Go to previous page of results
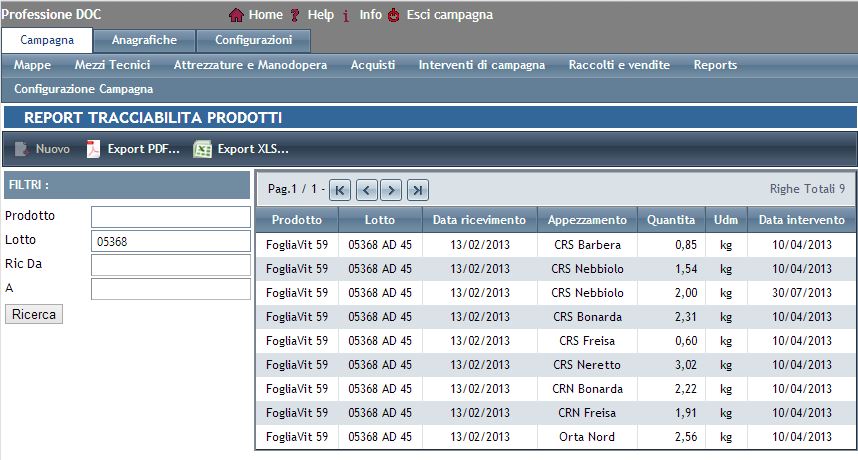Screen dimensions: 858x460 tap(366, 189)
